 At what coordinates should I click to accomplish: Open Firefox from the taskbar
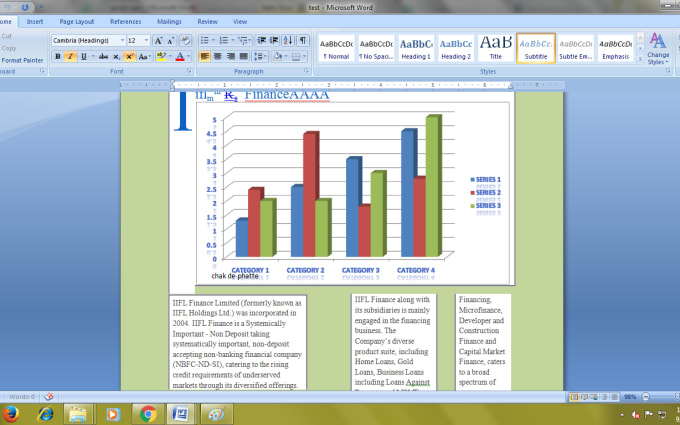coord(10,414)
